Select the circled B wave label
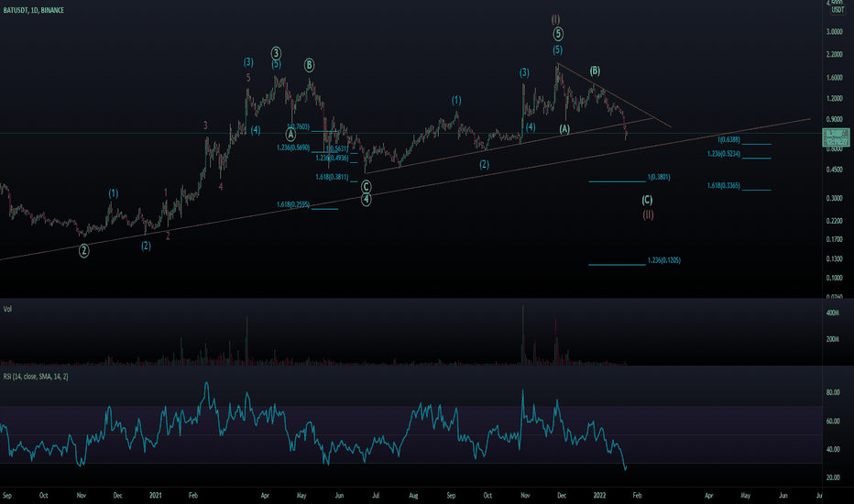 coord(309,65)
